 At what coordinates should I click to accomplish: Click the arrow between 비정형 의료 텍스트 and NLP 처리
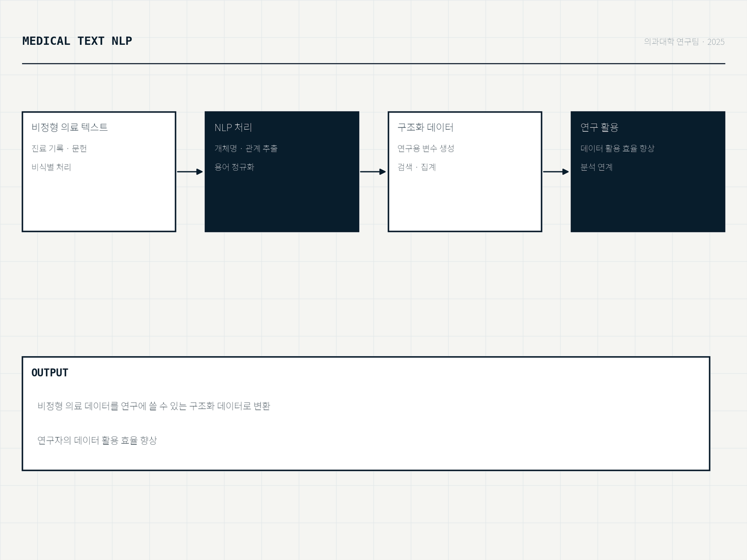[x=190, y=172]
